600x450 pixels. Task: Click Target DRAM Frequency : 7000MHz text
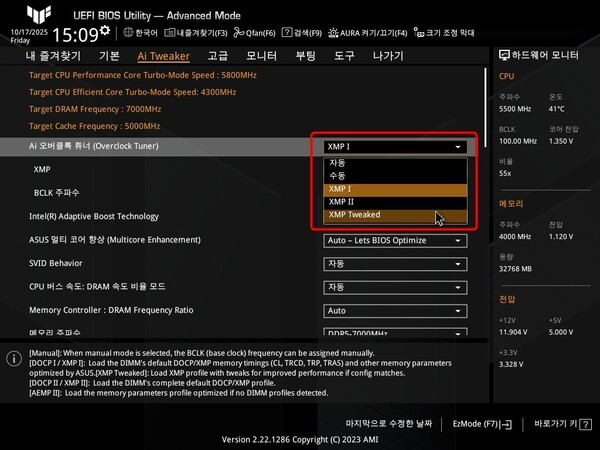95,109
